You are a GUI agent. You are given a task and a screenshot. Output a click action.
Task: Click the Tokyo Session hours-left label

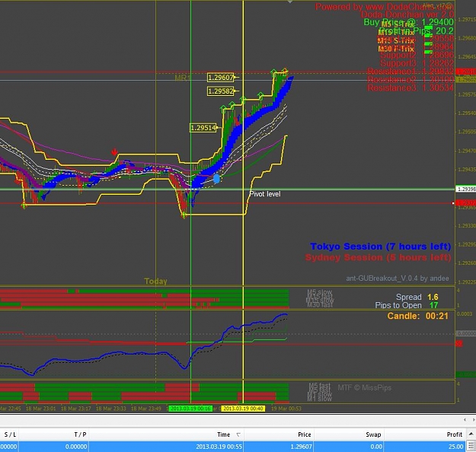click(380, 247)
